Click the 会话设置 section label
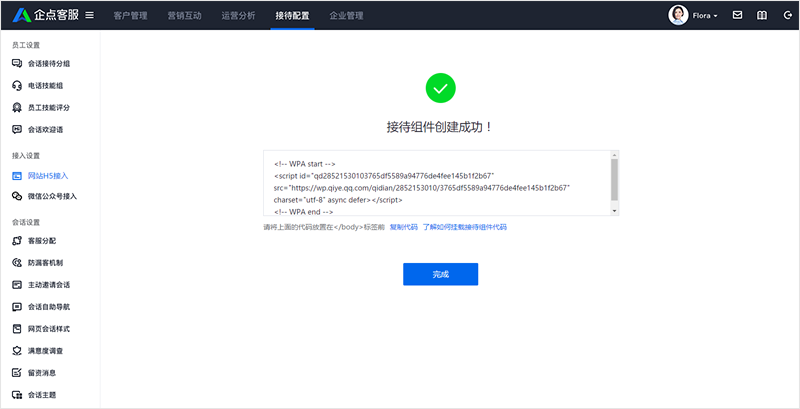 [26, 222]
